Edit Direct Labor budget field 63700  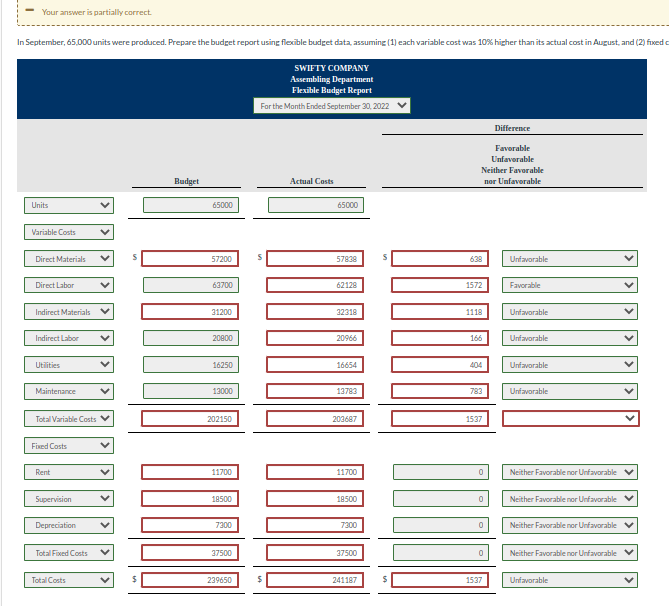(x=191, y=285)
